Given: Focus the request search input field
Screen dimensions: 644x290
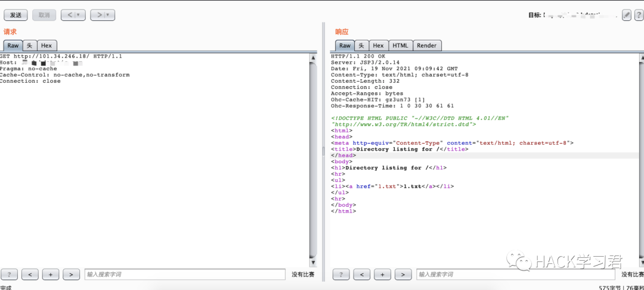Looking at the screenshot, I should click(x=185, y=275).
